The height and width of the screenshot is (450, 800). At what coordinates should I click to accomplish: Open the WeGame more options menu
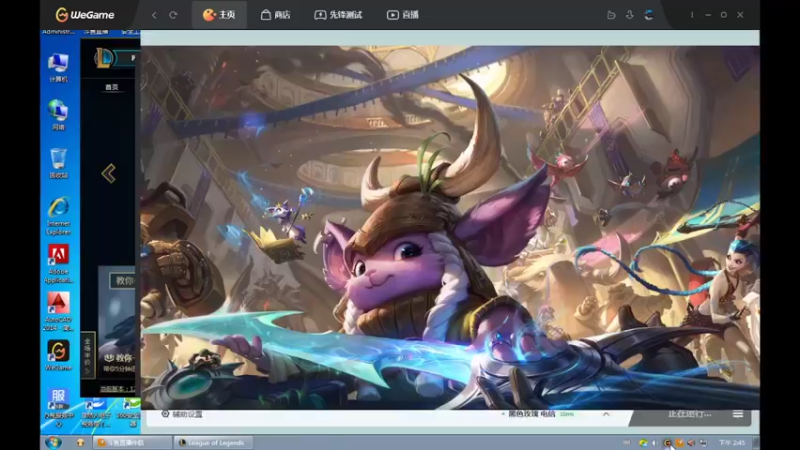click(x=692, y=15)
